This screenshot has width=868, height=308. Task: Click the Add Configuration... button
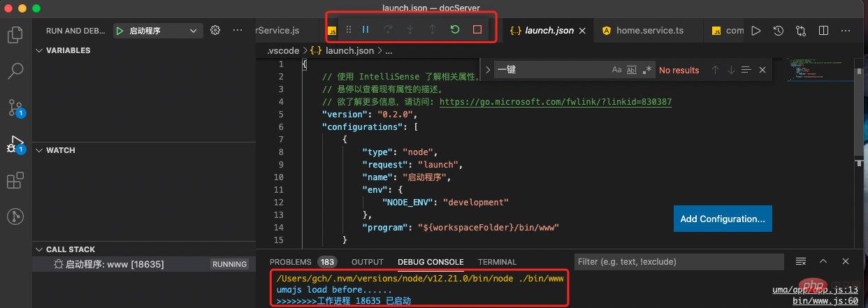click(723, 219)
